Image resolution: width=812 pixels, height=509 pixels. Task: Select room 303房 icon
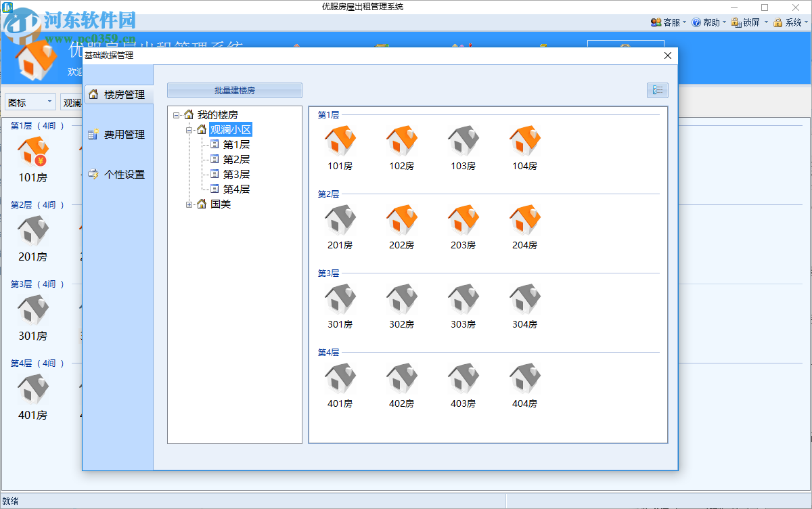[464, 300]
